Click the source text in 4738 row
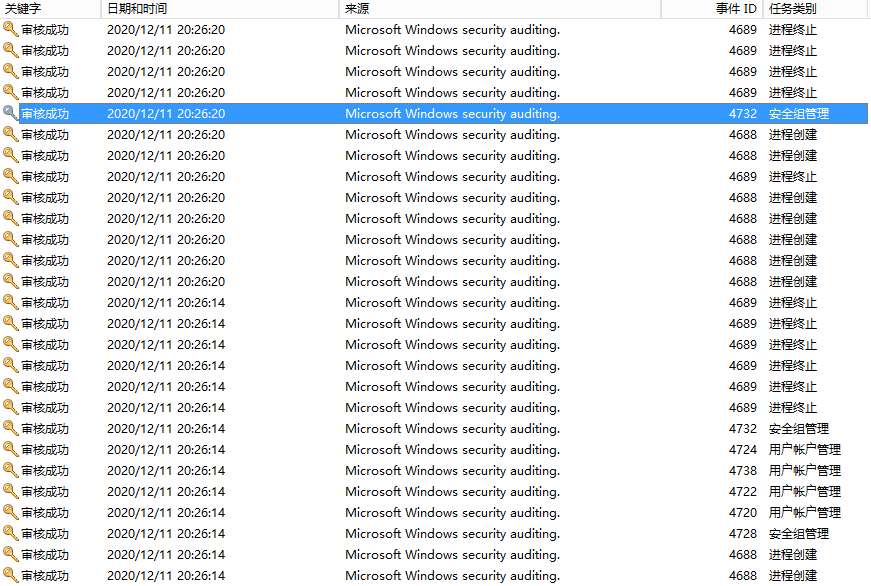The image size is (871, 586). tap(452, 470)
